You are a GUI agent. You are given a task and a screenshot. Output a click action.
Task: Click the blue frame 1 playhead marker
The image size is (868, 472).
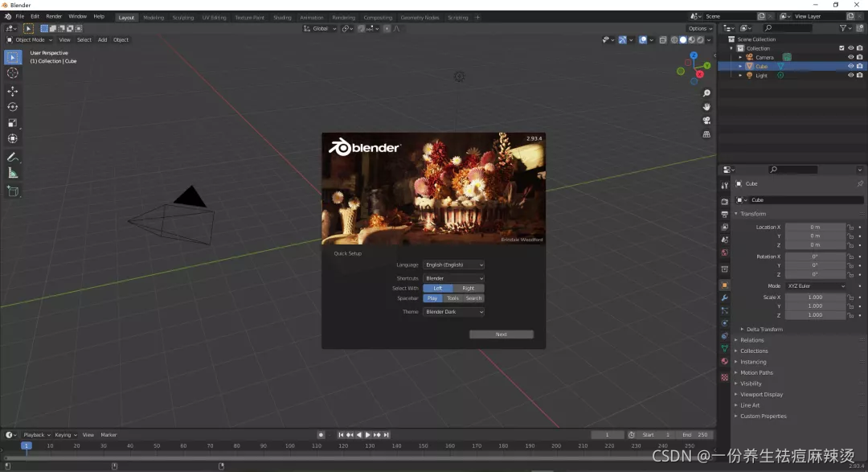tap(26, 446)
